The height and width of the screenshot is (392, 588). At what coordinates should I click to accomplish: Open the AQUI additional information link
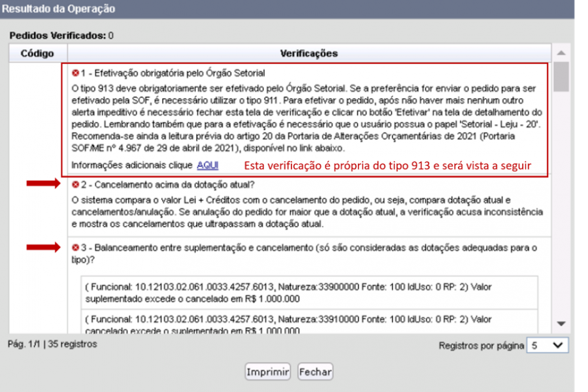tap(208, 165)
